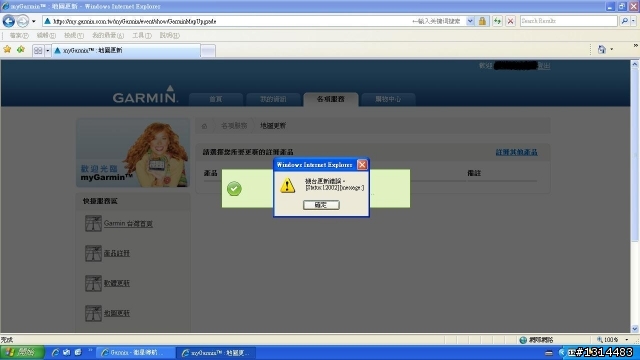Expand the Home button dropdown arrow
This screenshot has width=640, height=360.
pyautogui.click(x=611, y=49)
